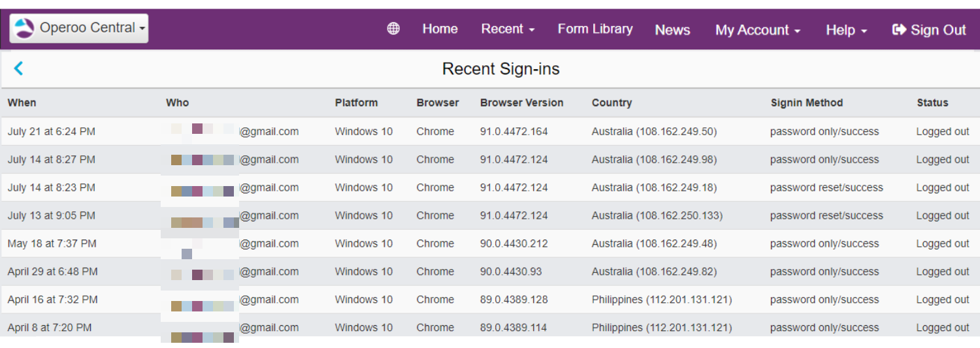Click the Country column header
980x348 pixels.
(x=612, y=103)
